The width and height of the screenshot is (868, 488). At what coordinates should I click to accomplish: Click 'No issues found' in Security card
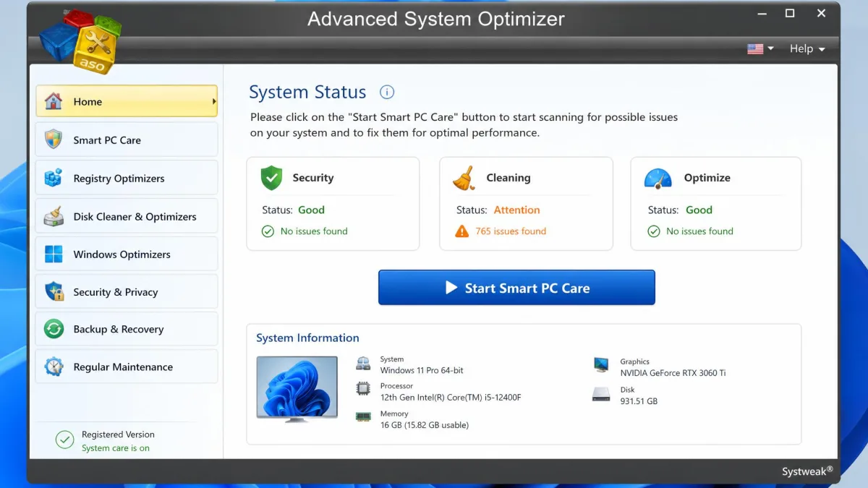point(314,231)
